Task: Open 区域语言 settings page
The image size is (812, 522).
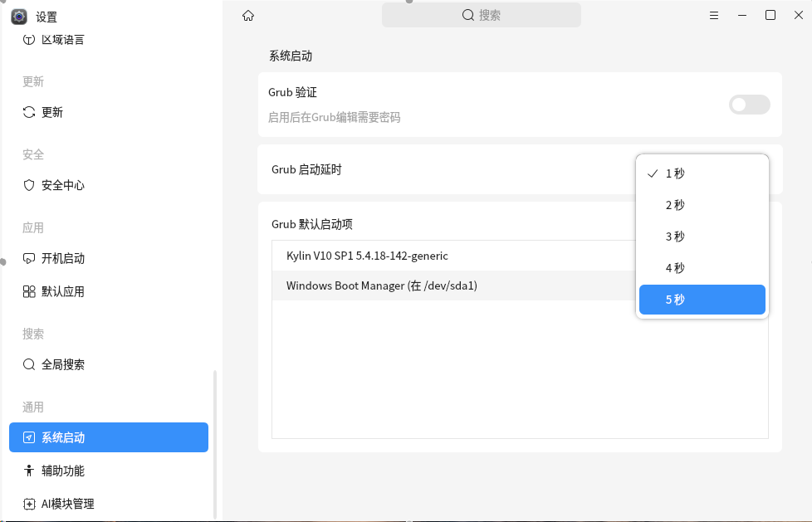Action: 109,39
